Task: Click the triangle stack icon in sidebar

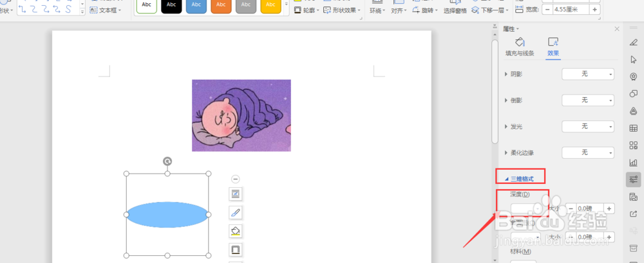Action: 633,111
